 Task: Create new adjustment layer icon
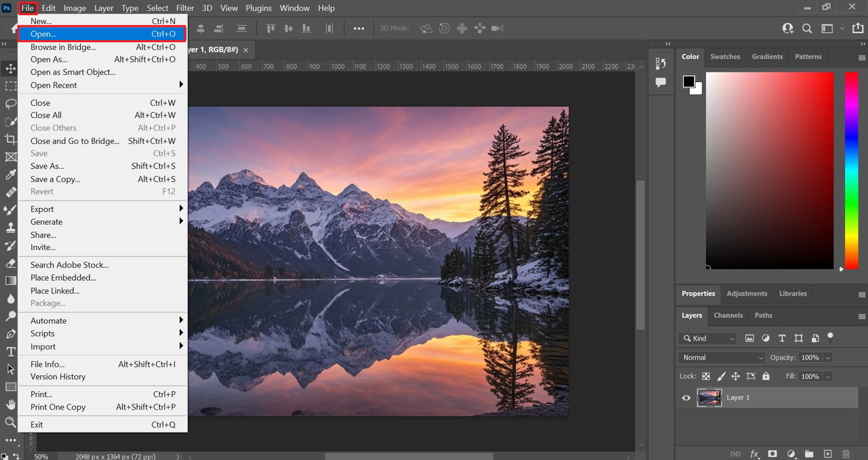point(791,454)
